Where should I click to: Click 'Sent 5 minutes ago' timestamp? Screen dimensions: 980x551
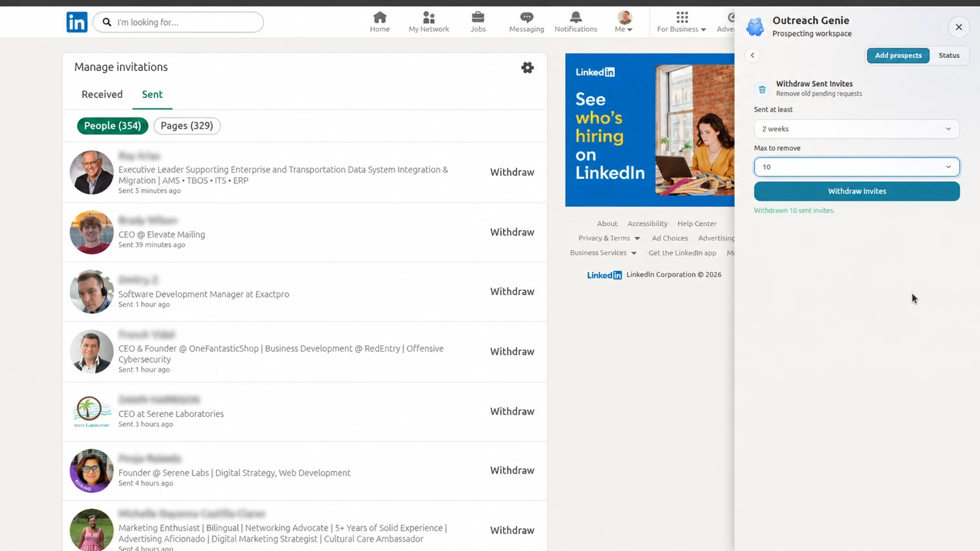click(149, 191)
